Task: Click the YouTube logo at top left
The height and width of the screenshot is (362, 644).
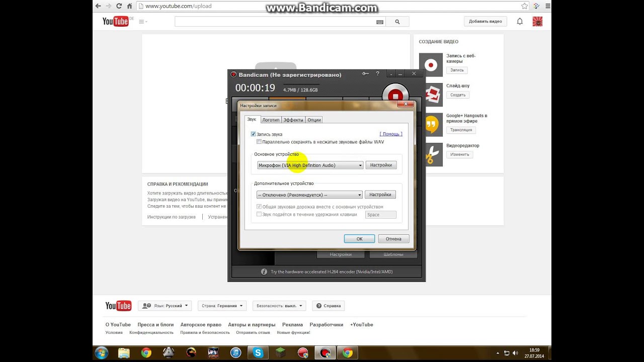Action: [x=116, y=21]
